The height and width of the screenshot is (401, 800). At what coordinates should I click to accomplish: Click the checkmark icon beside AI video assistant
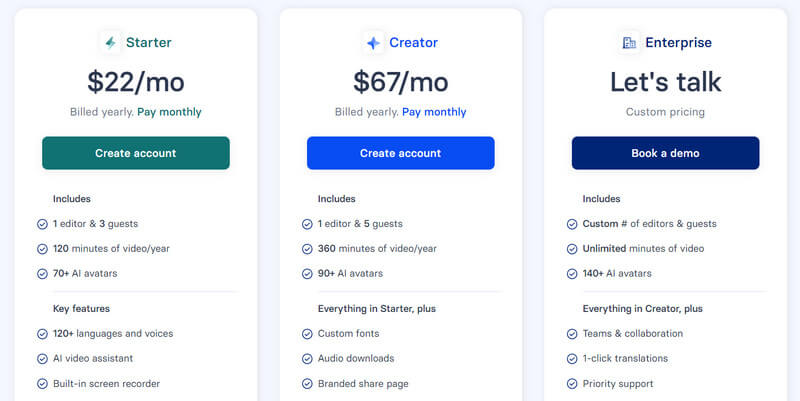point(42,358)
